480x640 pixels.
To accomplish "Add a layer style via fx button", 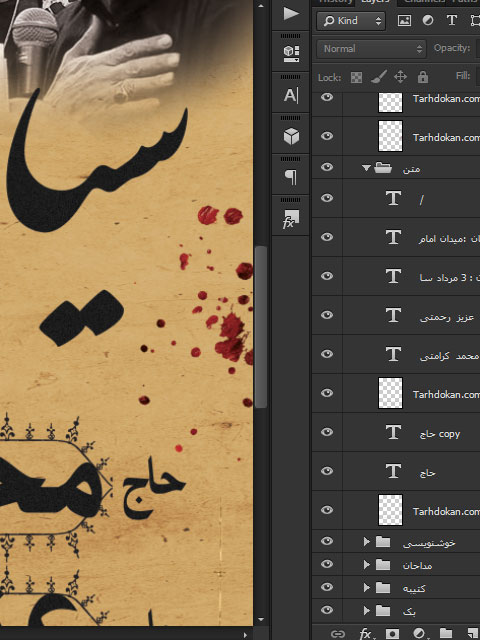I will 366,634.
